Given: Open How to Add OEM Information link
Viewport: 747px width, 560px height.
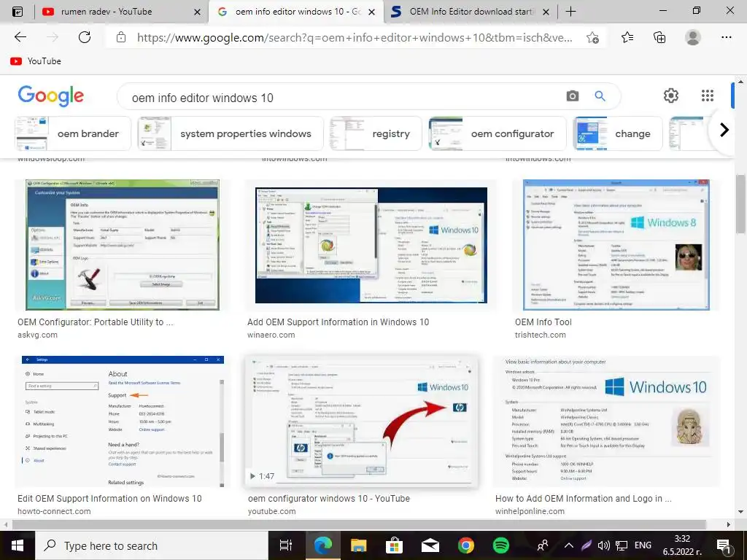Looking at the screenshot, I should click(x=583, y=499).
